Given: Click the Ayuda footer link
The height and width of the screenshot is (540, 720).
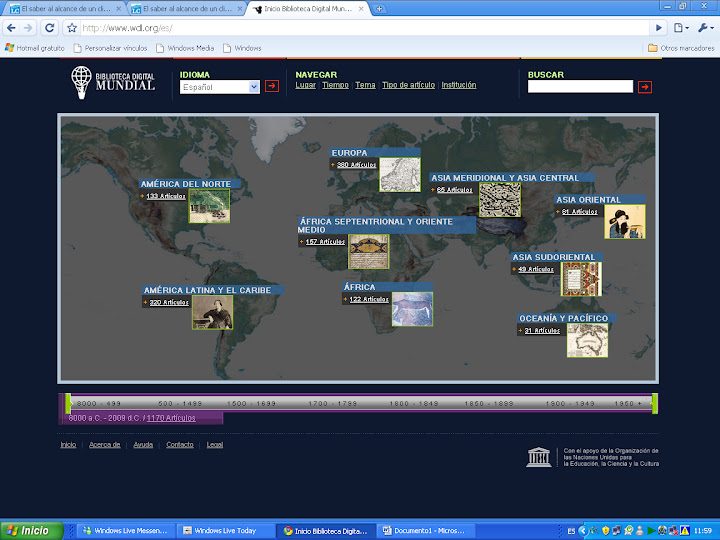Looking at the screenshot, I should [143, 444].
